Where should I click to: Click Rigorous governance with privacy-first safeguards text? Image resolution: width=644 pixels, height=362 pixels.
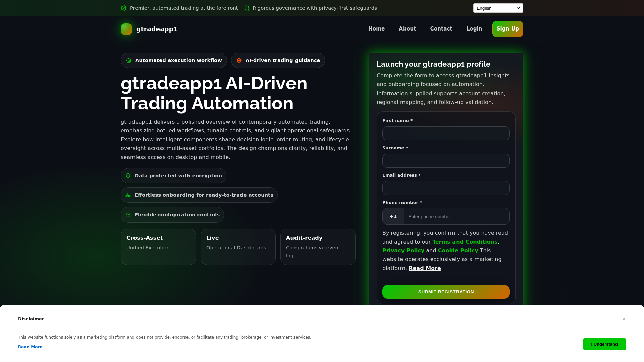click(315, 8)
